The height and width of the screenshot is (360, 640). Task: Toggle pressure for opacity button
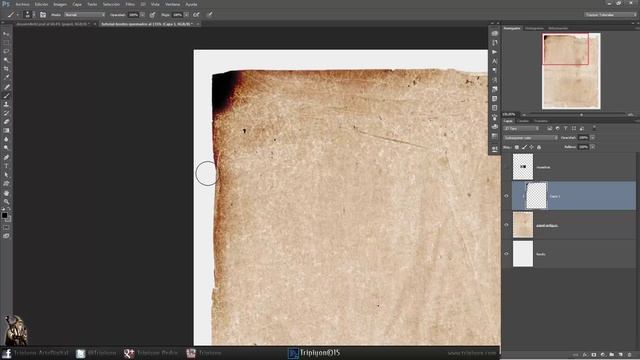(x=152, y=15)
